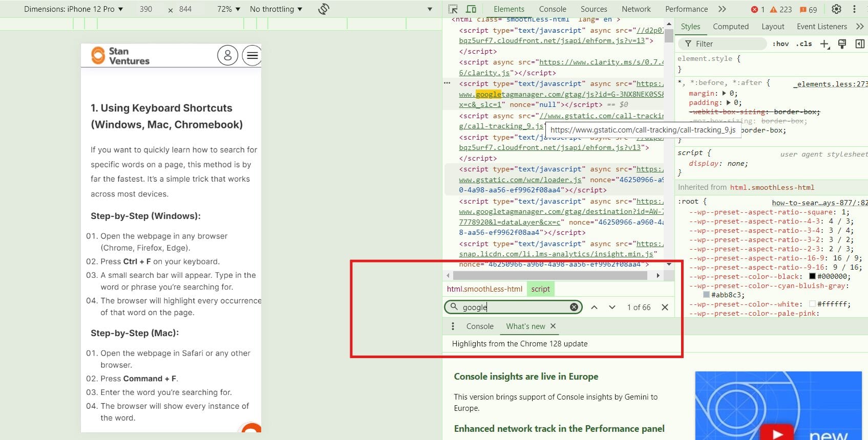Open the Dimensions iPhone 12 Pro dropdown
The image size is (868, 440).
74,9
